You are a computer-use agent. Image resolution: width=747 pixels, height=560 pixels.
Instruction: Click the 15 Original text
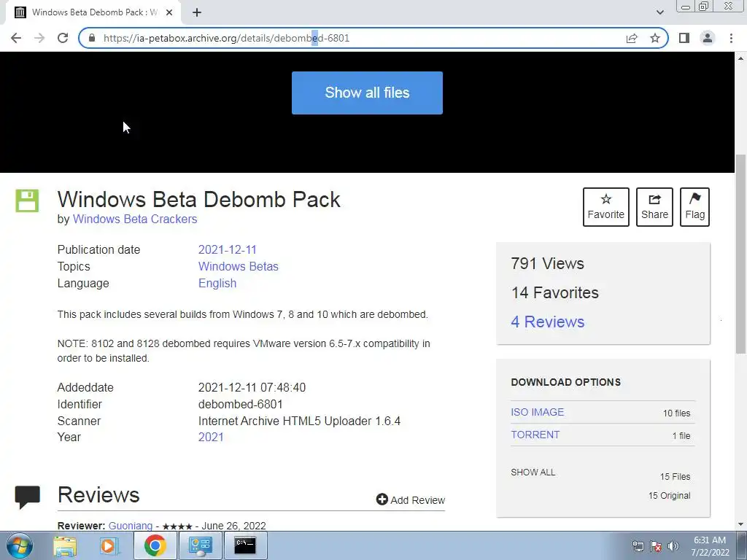click(x=669, y=496)
